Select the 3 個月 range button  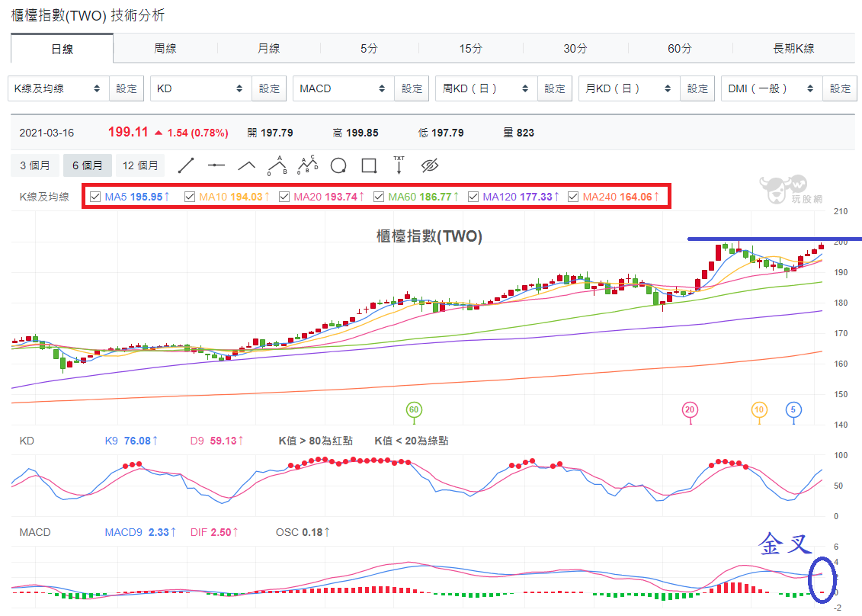[35, 165]
